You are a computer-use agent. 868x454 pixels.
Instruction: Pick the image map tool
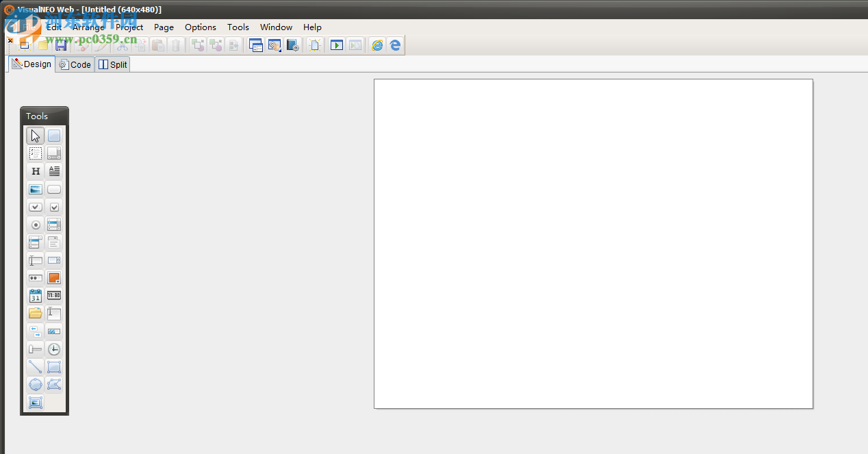pos(36,403)
